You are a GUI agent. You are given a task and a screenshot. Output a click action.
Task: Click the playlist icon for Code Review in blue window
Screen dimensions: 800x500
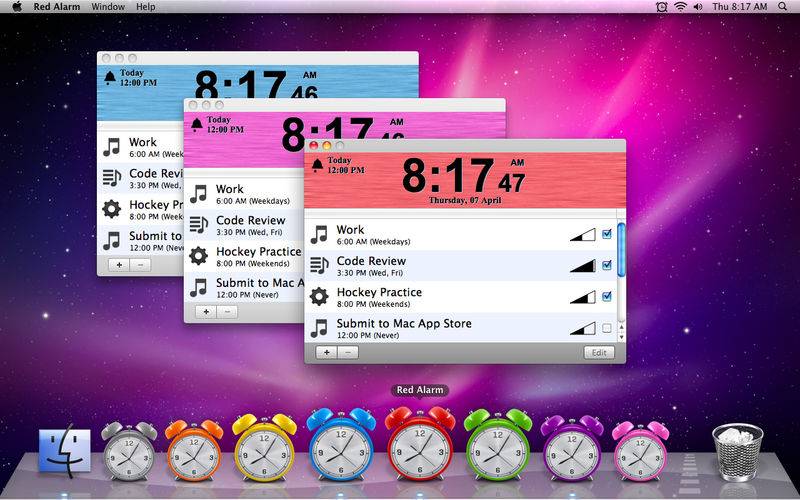coord(112,178)
